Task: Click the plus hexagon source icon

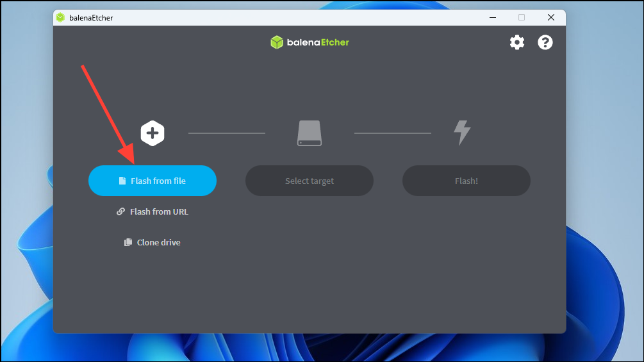Action: click(x=153, y=133)
